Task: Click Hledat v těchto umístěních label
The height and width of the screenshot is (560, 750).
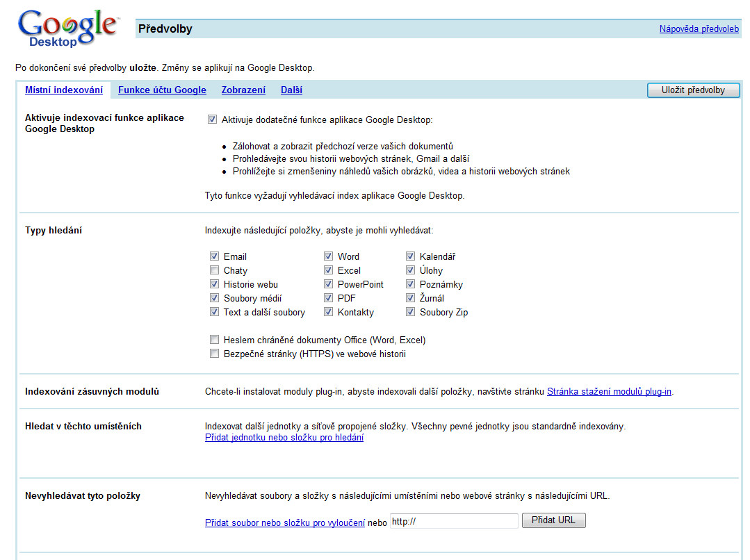Action: (83, 426)
